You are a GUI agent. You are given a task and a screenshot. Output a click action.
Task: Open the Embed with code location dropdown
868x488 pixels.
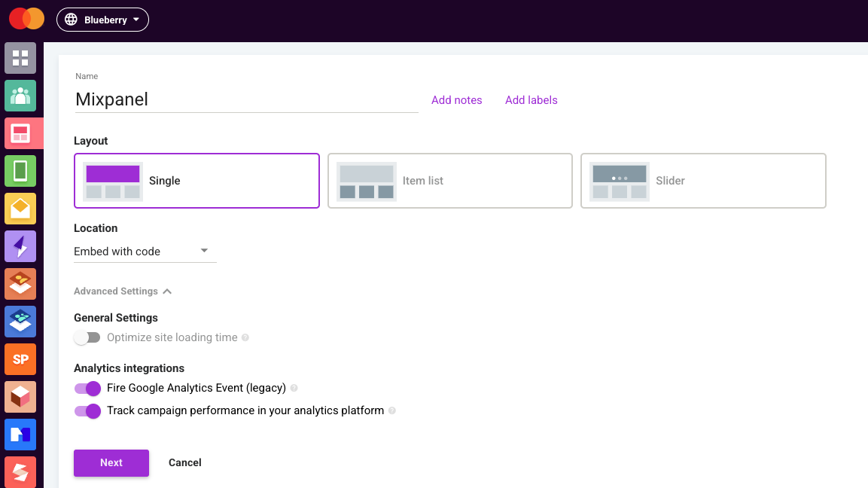pyautogui.click(x=145, y=252)
